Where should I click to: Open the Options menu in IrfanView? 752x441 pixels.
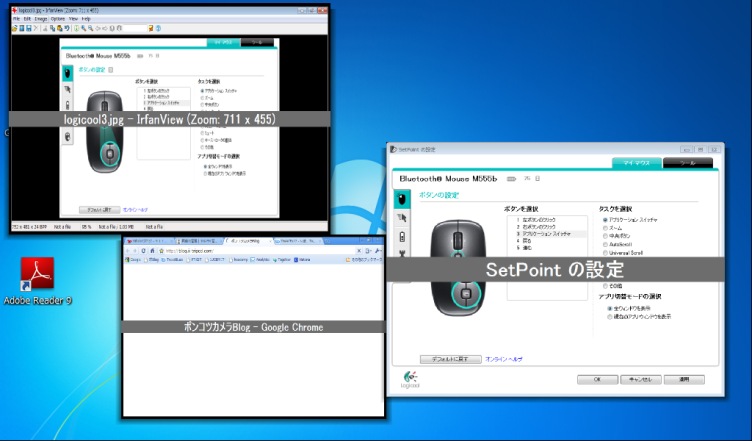[58, 19]
